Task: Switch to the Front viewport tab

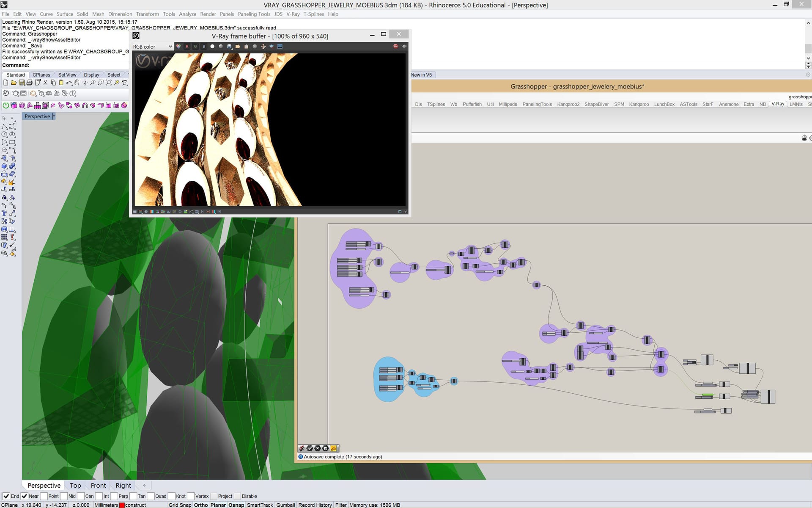Action: [98, 486]
